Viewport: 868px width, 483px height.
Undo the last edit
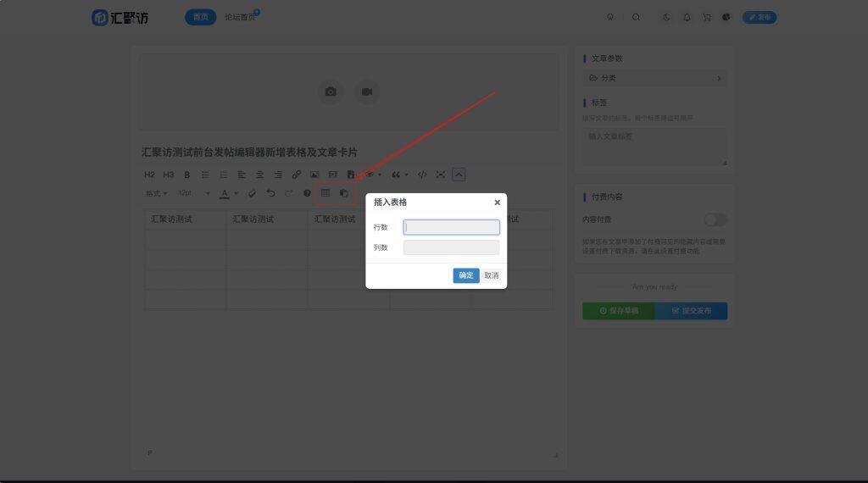(x=270, y=193)
